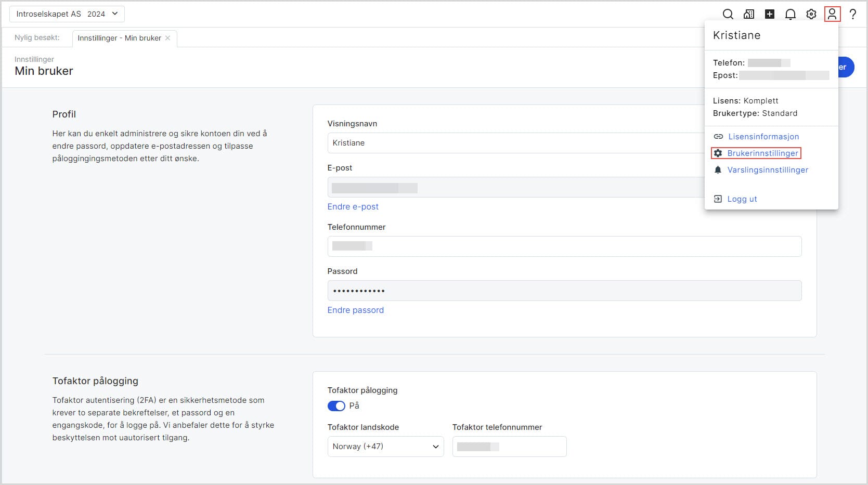Click into the Visningsnavn input field
This screenshot has width=868, height=485.
pyautogui.click(x=515, y=143)
